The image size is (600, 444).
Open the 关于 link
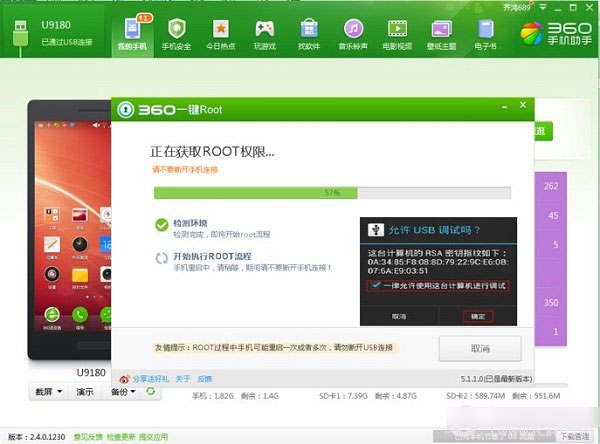pos(183,379)
